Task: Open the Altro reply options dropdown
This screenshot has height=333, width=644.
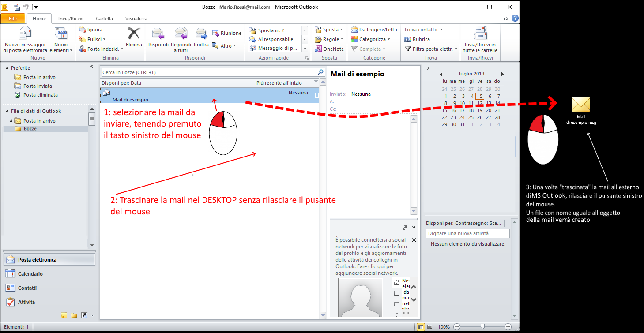Action: click(x=224, y=46)
